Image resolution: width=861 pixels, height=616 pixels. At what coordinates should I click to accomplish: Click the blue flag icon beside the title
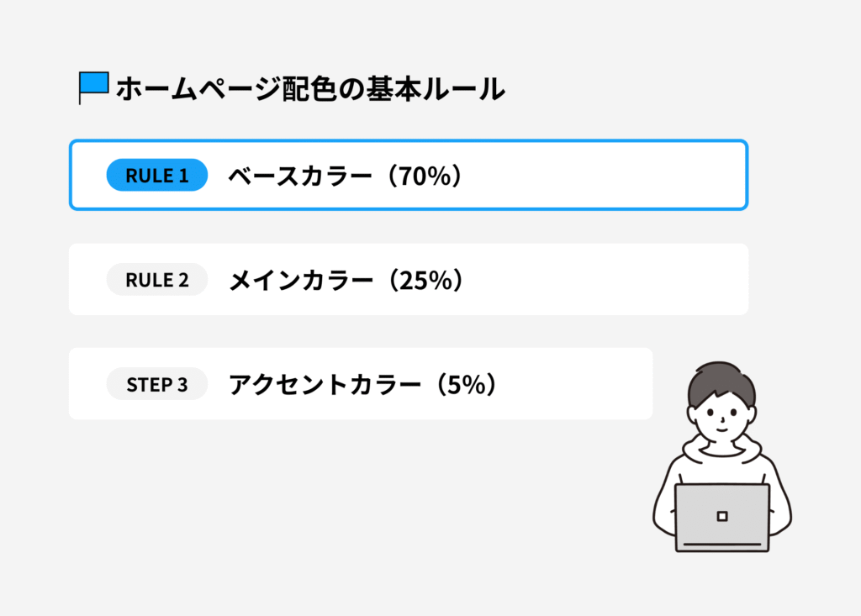tap(94, 84)
